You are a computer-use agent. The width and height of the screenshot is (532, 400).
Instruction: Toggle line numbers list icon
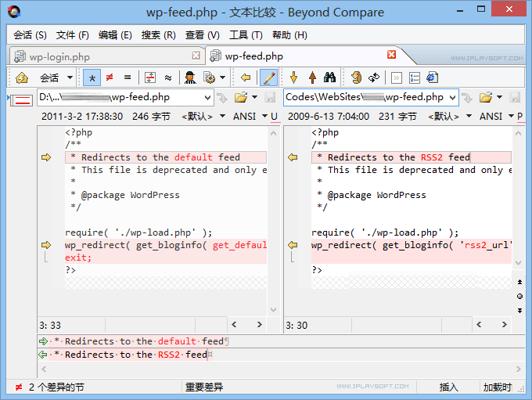(415, 77)
